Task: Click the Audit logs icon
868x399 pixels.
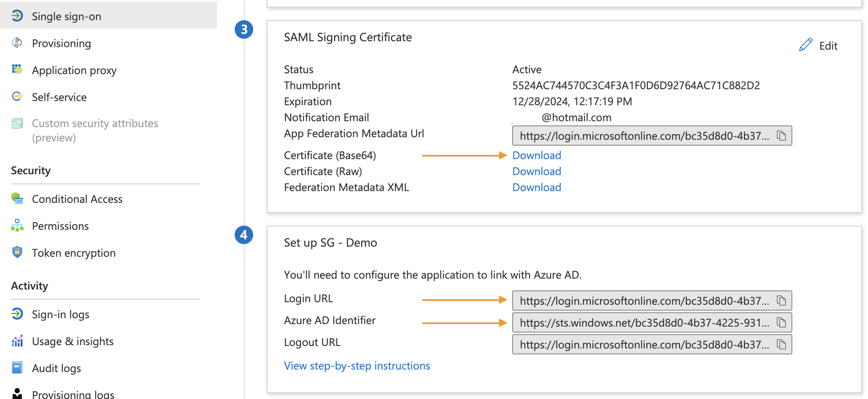Action: click(x=17, y=367)
